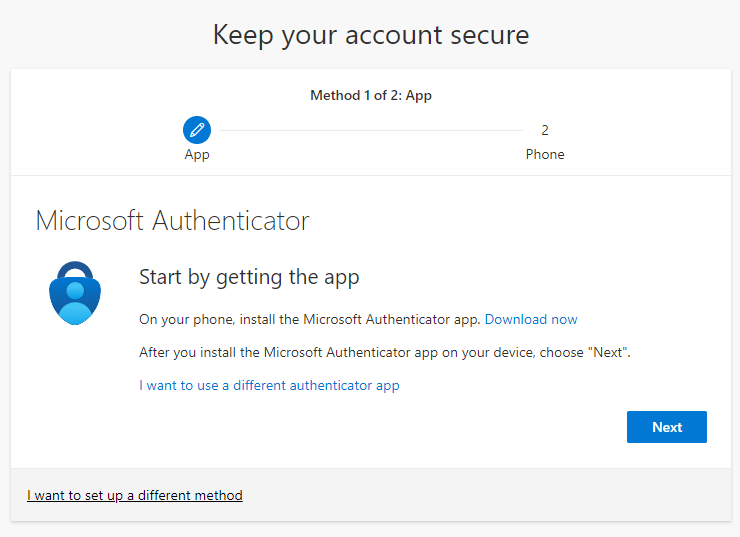Screen dimensions: 740x537
Task: Click the blue Next button
Action: coord(666,427)
